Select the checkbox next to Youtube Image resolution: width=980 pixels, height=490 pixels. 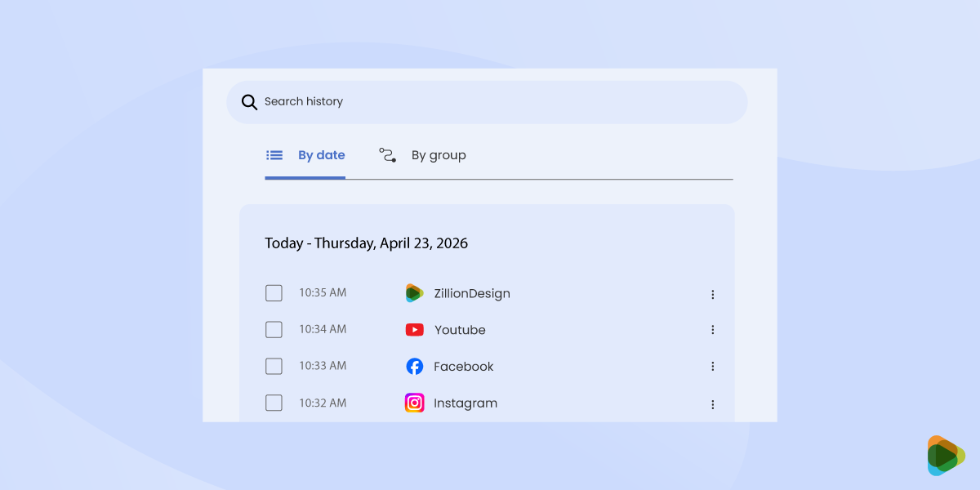click(x=274, y=329)
